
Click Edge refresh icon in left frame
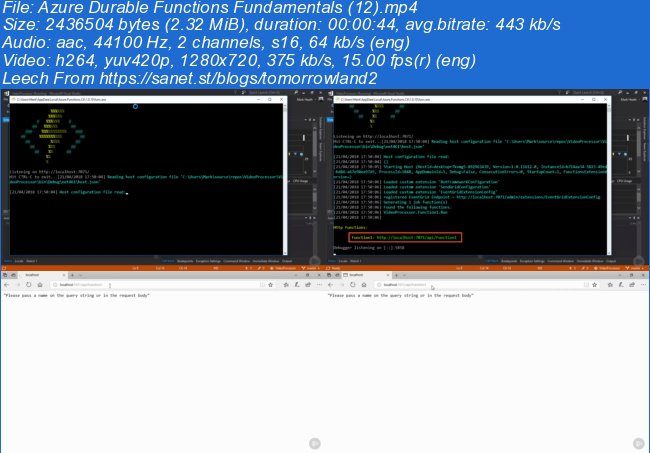click(29, 285)
